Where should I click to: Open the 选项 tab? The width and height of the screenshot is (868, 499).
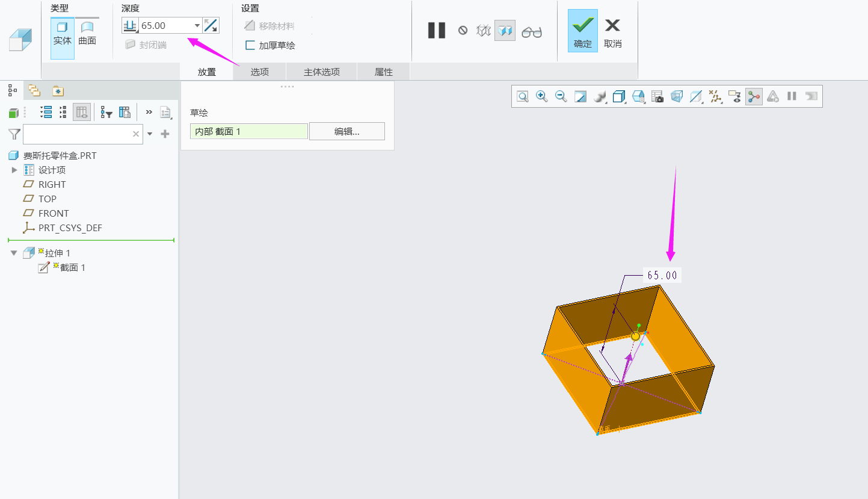260,72
